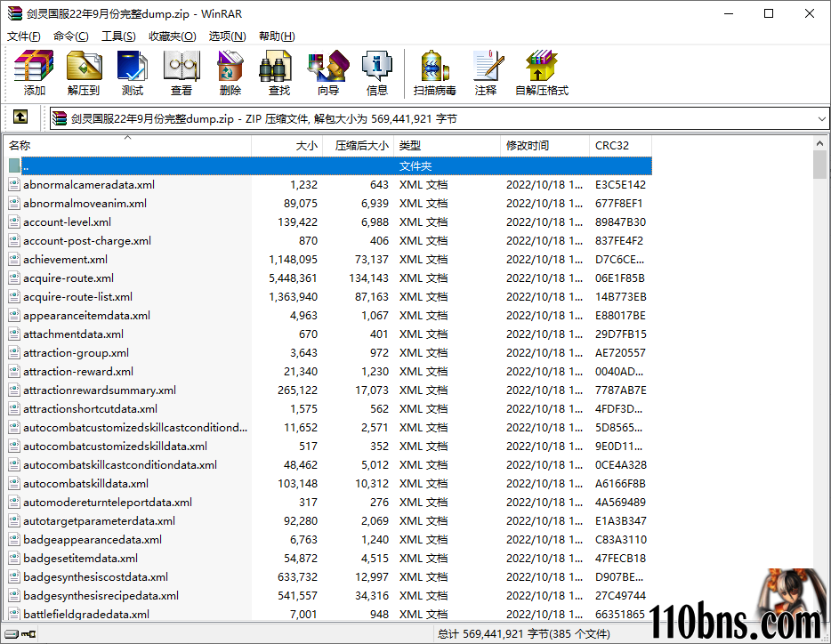Screen dimensions: 831x644
Task: Open the Options (选项) menu
Action: pos(228,36)
